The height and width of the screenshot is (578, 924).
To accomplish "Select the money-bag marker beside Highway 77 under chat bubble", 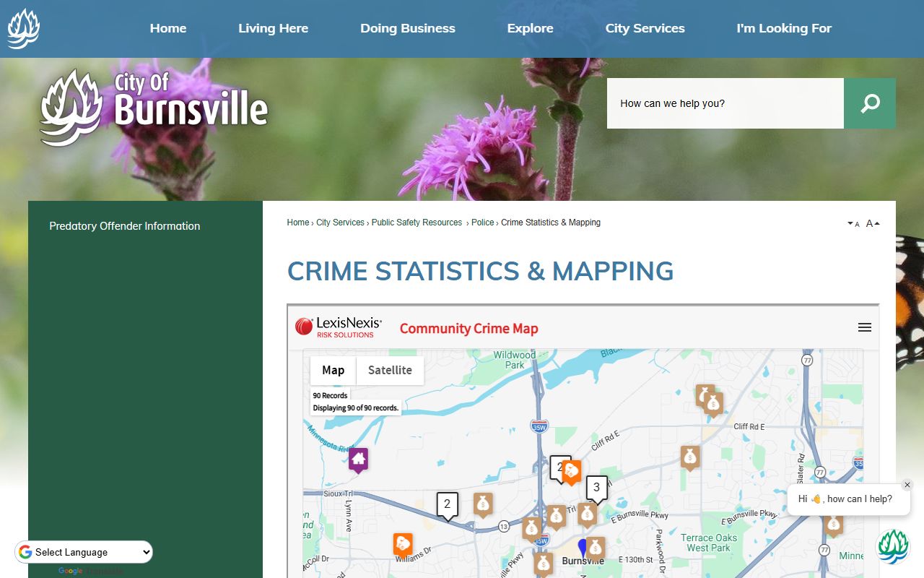I will point(834,525).
